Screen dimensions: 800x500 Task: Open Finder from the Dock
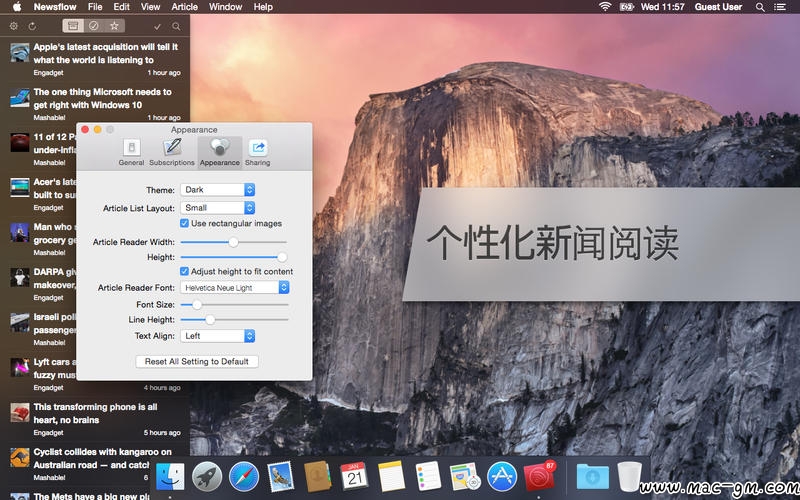click(170, 477)
